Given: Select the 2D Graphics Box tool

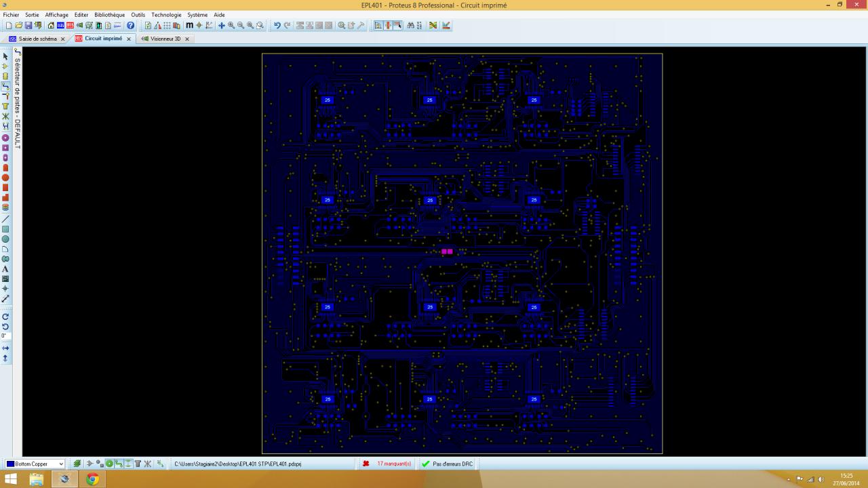Looking at the screenshot, I should click(5, 229).
